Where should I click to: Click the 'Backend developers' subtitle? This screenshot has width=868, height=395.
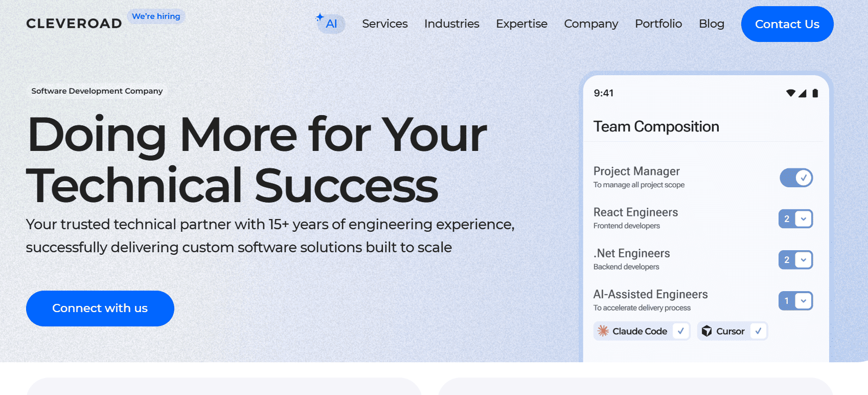pyautogui.click(x=626, y=267)
